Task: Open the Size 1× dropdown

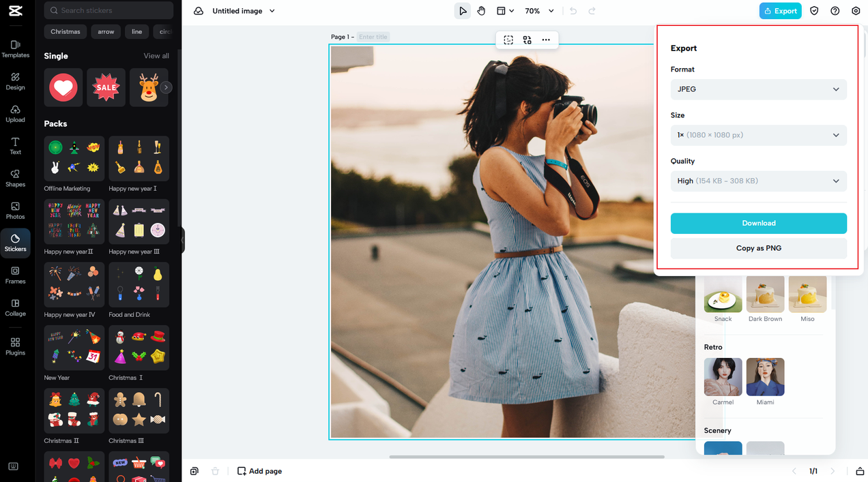Action: coord(758,135)
